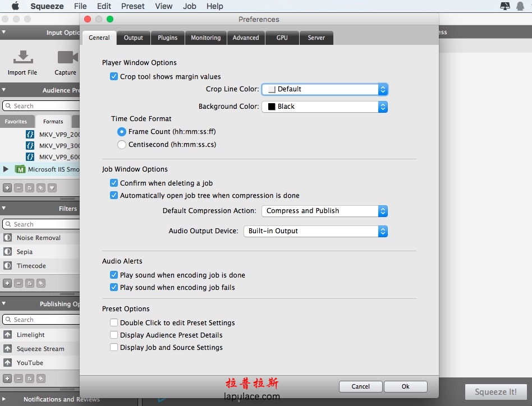Toggle Crop tool shows margin values

point(114,76)
